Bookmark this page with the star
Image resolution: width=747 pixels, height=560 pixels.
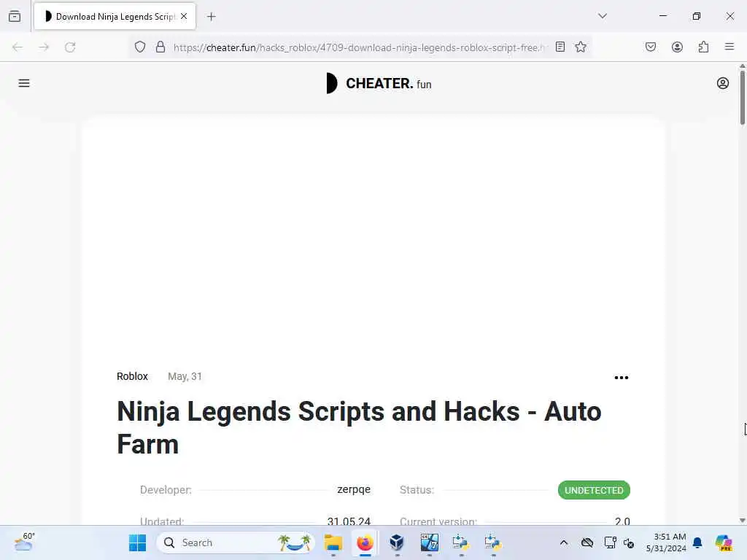(x=580, y=47)
